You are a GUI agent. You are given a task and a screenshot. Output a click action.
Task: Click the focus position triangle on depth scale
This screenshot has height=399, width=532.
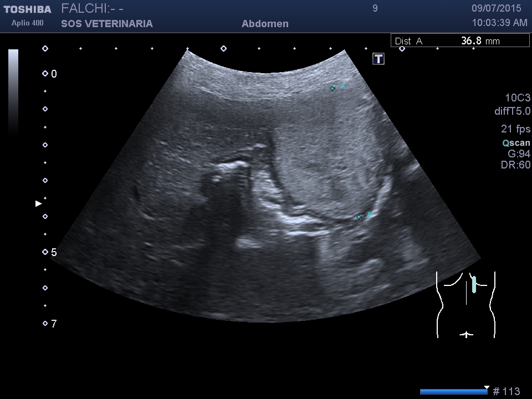click(38, 204)
